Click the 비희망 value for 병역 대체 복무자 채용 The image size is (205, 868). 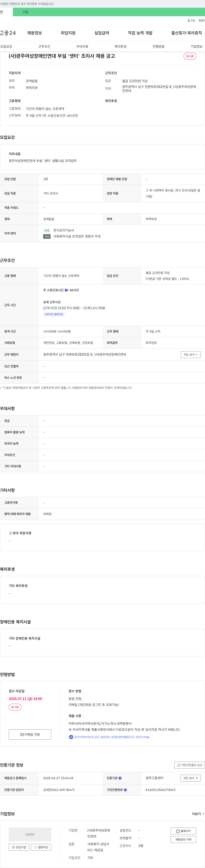pos(47,514)
